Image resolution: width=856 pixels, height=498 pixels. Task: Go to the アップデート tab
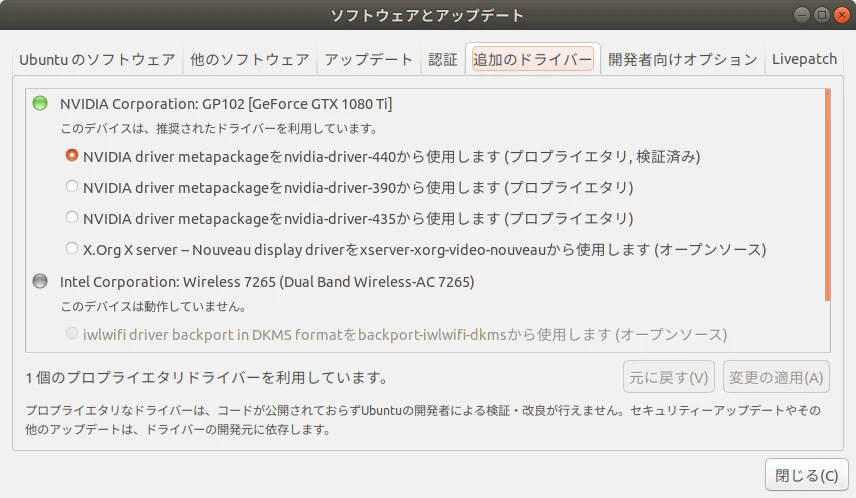coord(368,59)
